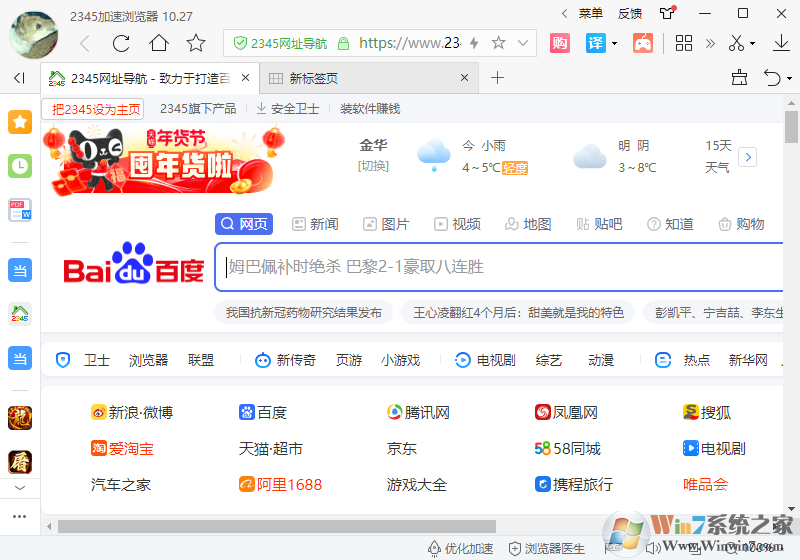The image size is (800, 560).
Task: Open 新浪·微博 site link
Action: click(132, 412)
